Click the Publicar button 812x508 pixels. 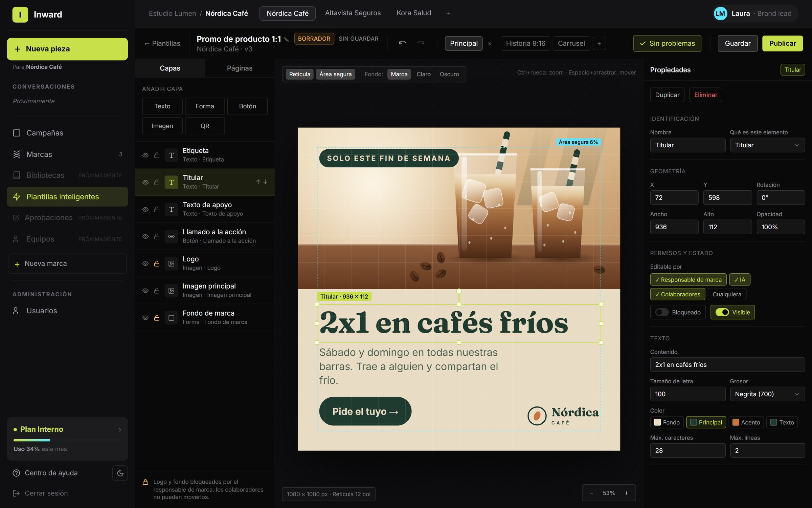[x=782, y=43]
